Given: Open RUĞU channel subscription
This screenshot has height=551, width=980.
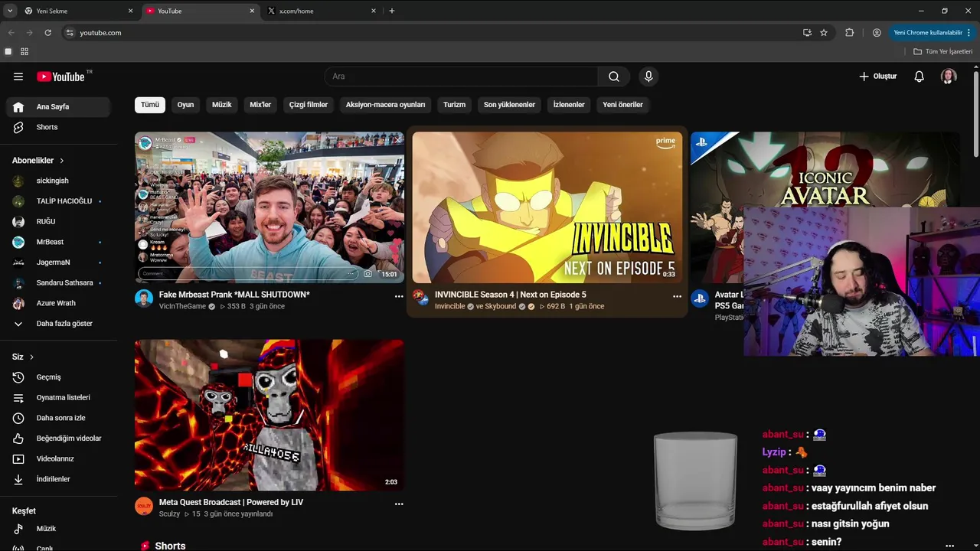Looking at the screenshot, I should click(x=58, y=222).
